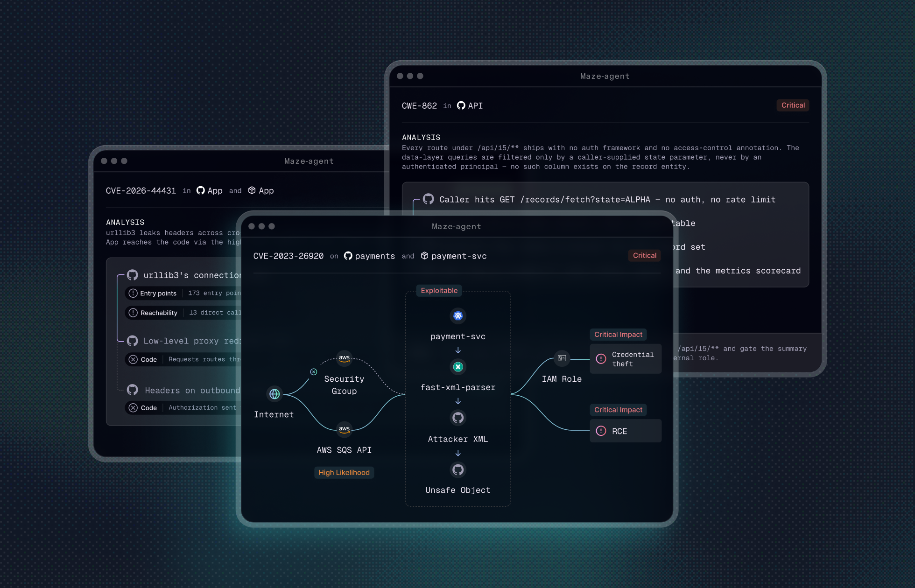This screenshot has height=588, width=915.
Task: Click the AWS icon above AWS SQS API
Action: tap(344, 429)
